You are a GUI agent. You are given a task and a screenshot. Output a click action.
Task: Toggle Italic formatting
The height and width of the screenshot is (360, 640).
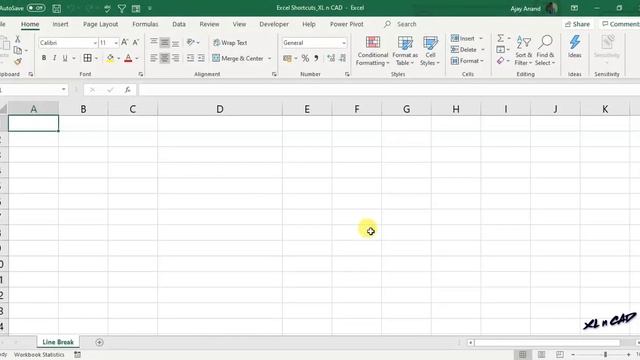[x=54, y=58]
